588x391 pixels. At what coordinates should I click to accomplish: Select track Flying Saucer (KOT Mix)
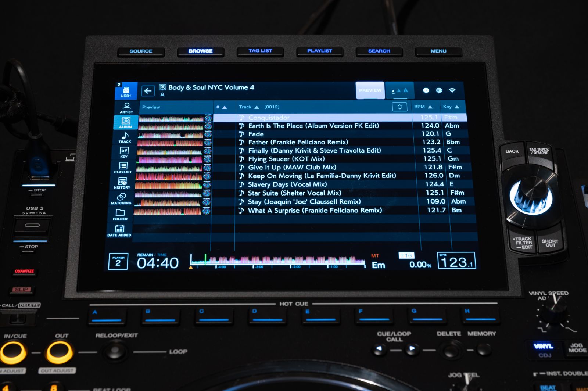(x=286, y=159)
